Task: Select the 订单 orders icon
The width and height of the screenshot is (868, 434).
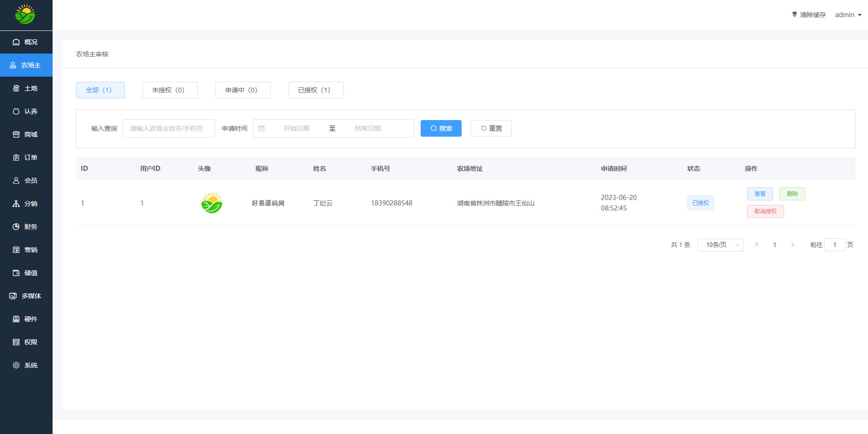Action: coord(26,157)
